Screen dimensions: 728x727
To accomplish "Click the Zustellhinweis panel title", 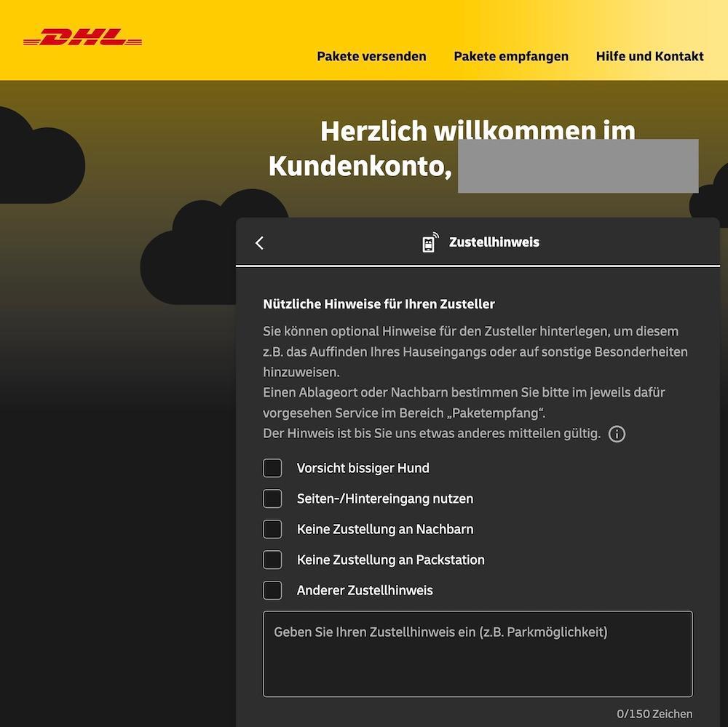I will click(x=494, y=242).
